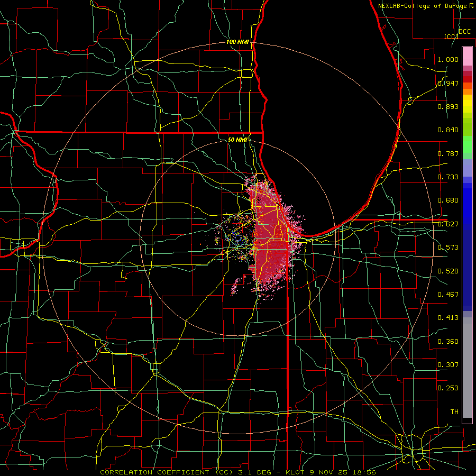Click the 0.413 scale value
This screenshot has height=476, width=476.
tap(448, 318)
